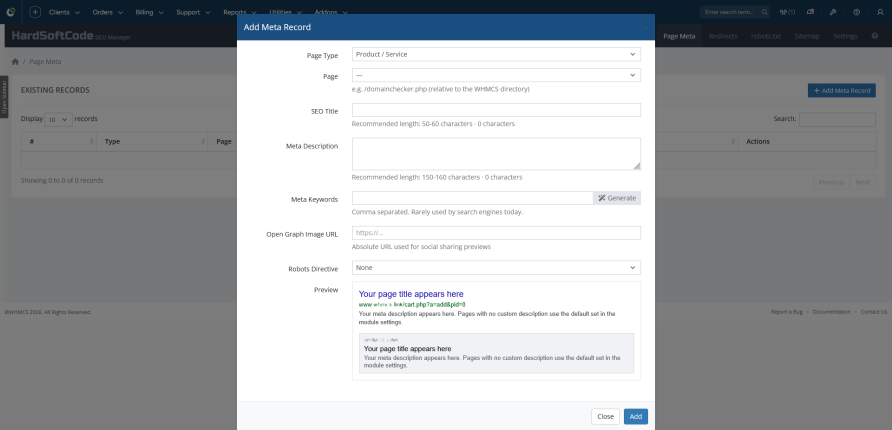The width and height of the screenshot is (892, 430).
Task: Switch to the Settings tab
Action: (x=845, y=36)
